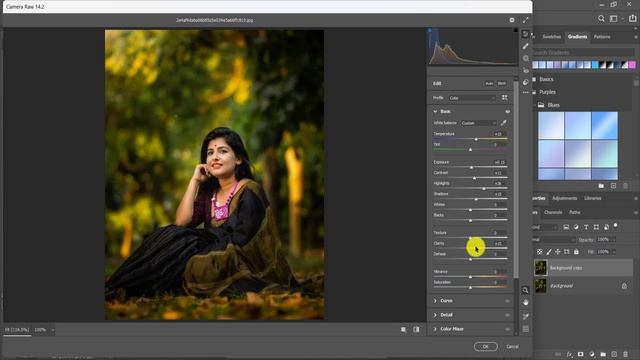Screen dimensions: 640x360
Task: Toggle Camera Raw full screen mode
Action: (x=525, y=20)
